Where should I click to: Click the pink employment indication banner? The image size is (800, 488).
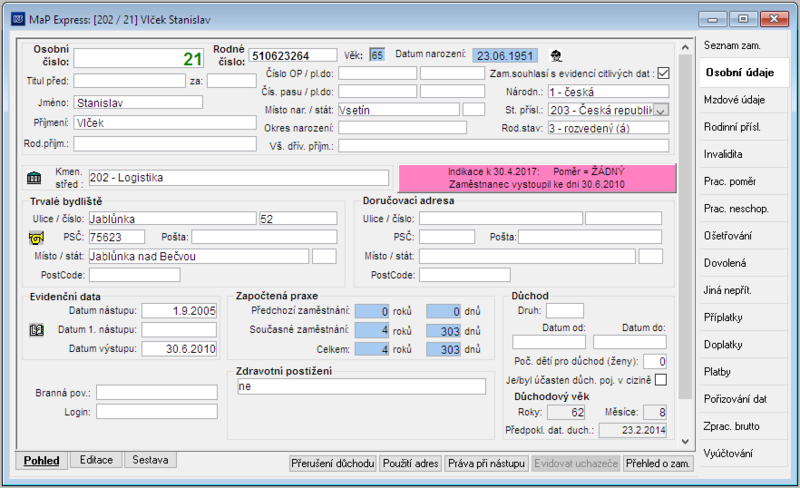[x=537, y=178]
